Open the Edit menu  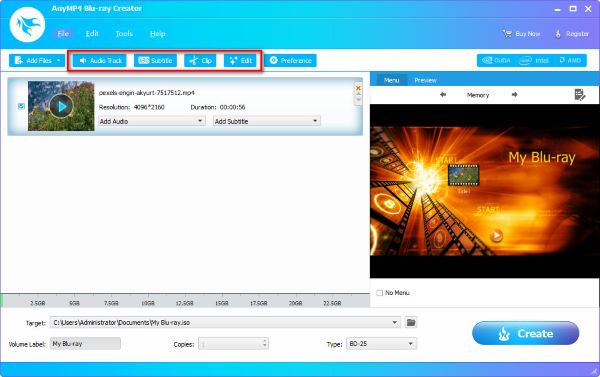92,34
